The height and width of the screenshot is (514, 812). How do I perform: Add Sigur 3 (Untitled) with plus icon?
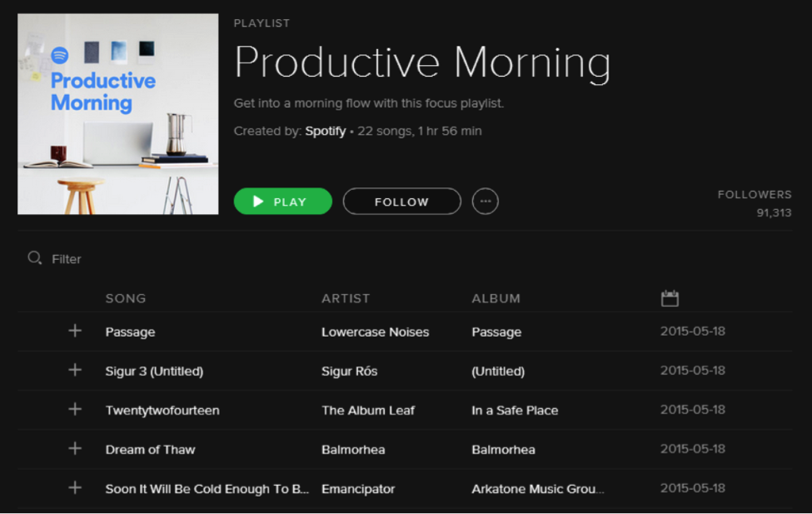tap(75, 370)
